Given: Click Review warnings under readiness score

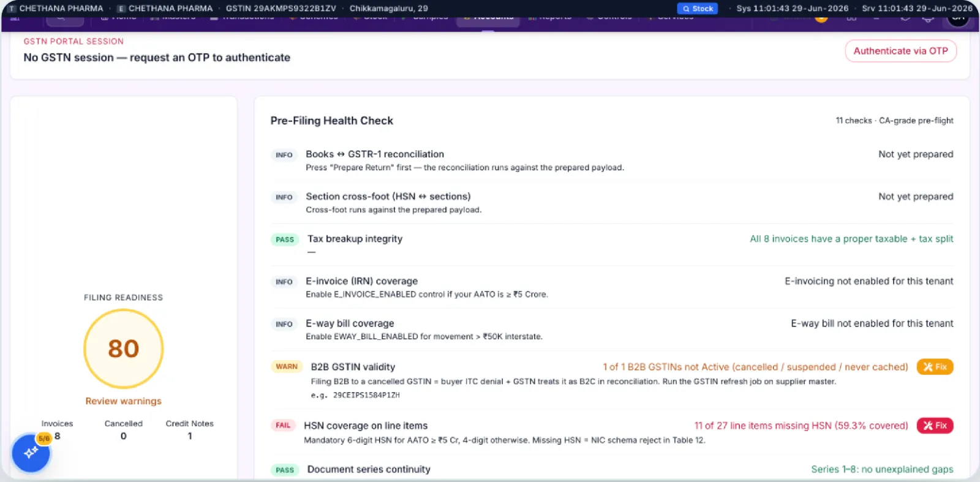Looking at the screenshot, I should [124, 401].
